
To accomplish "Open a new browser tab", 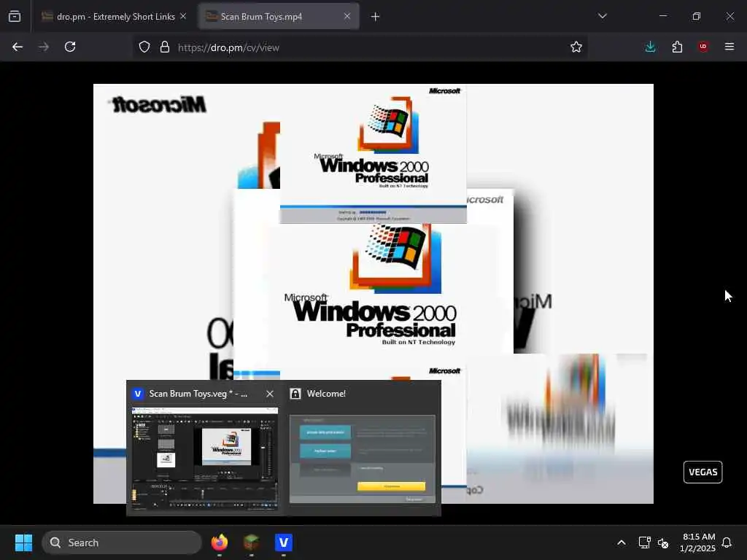I will click(x=376, y=17).
